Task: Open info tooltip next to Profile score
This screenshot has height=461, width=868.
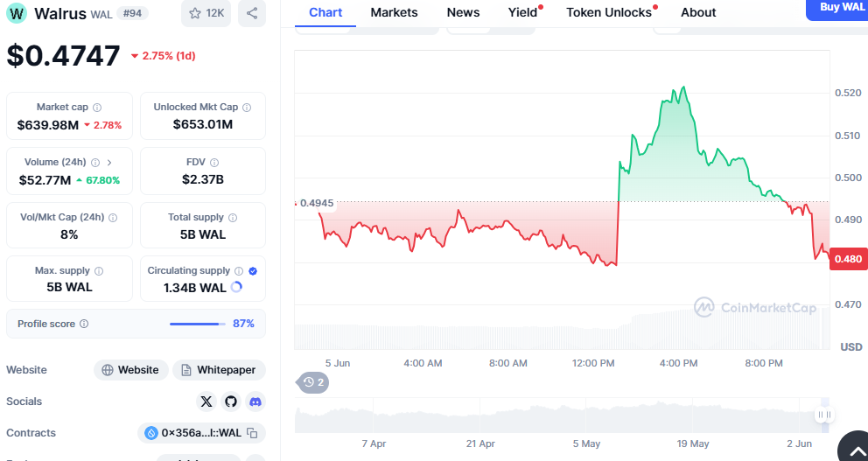Action: pos(84,324)
